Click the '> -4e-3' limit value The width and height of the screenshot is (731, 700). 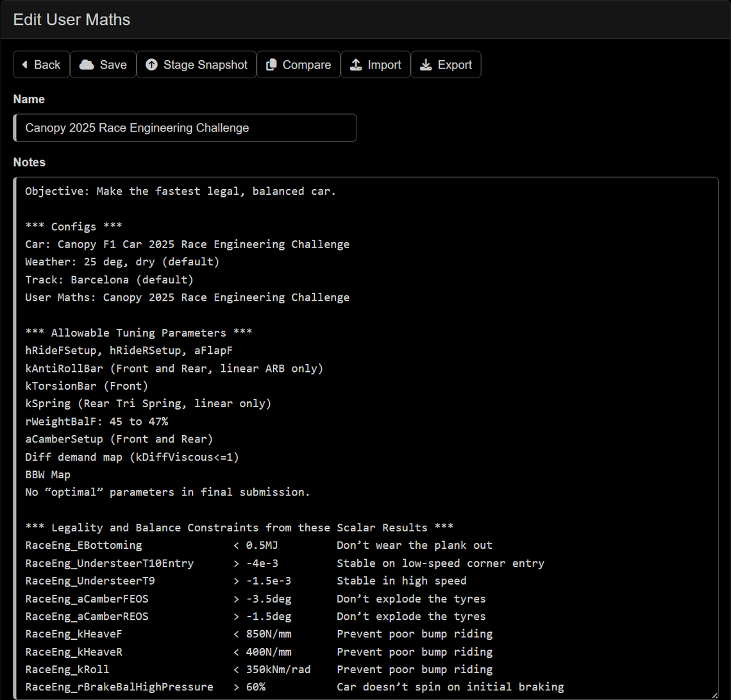[x=255, y=563]
